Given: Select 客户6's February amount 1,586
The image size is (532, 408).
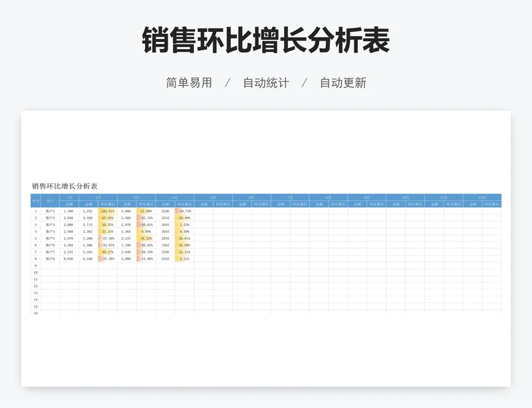Looking at the screenshot, I should [x=88, y=245].
